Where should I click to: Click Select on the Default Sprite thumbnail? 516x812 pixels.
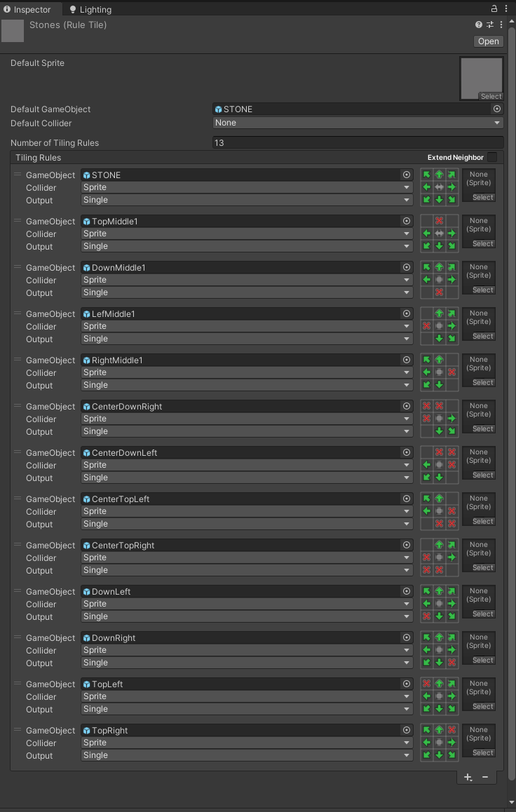coord(491,96)
